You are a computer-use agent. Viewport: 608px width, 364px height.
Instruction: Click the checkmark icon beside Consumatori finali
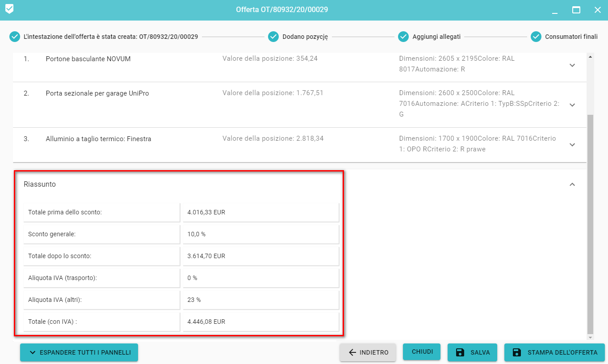536,37
